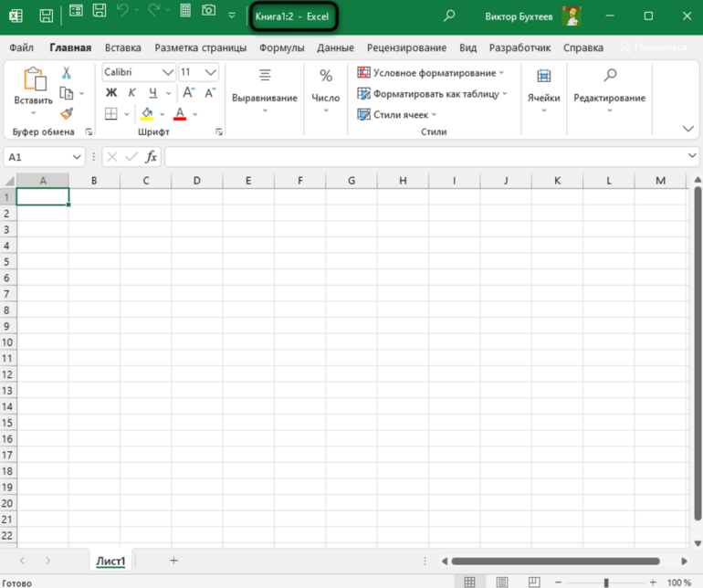
Task: Toggle bold formatting (Ж)
Action: tap(111, 92)
